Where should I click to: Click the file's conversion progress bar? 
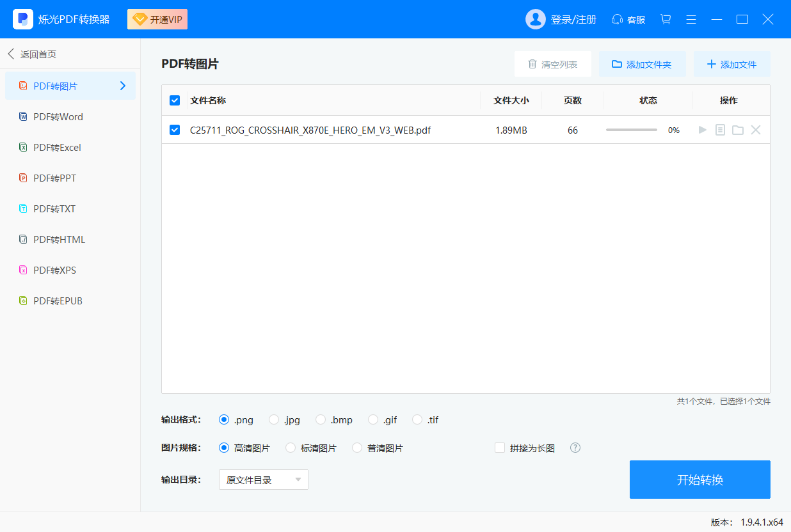click(x=632, y=130)
